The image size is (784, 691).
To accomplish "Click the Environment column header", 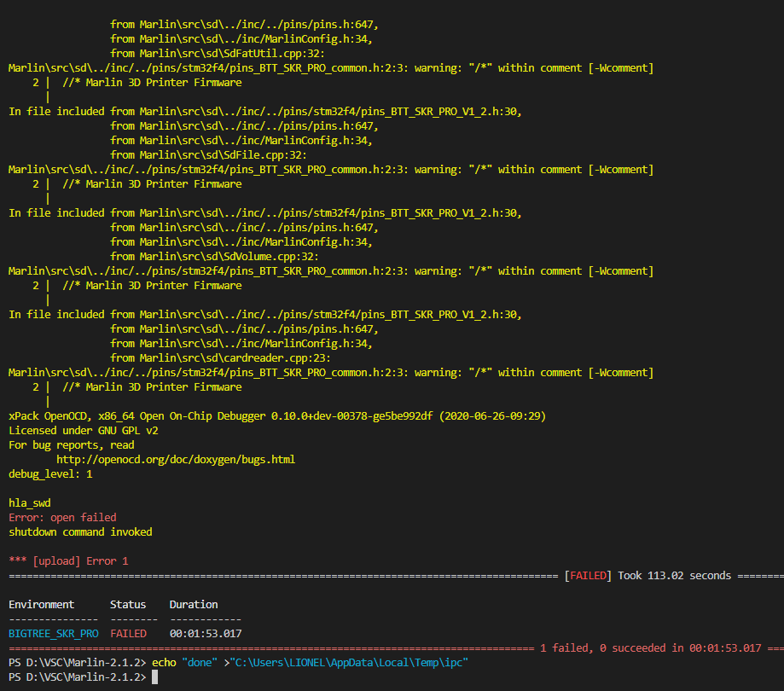I will click(x=42, y=605).
